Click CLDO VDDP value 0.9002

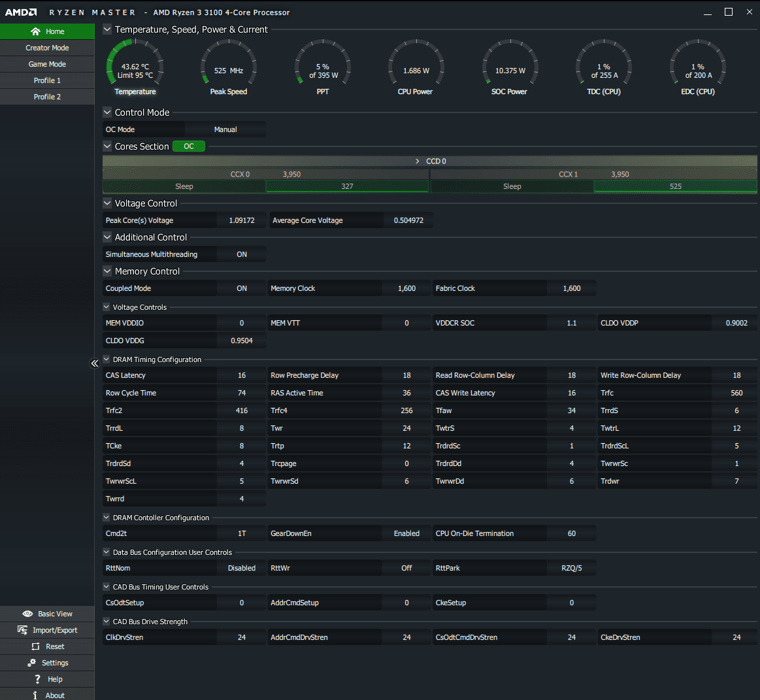click(x=736, y=323)
